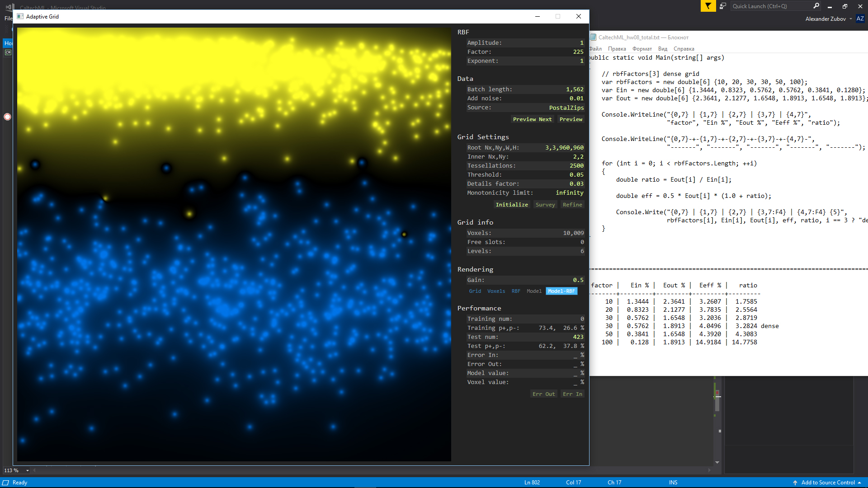
Task: Switch rendering to Model-RBF mode
Action: (x=561, y=291)
